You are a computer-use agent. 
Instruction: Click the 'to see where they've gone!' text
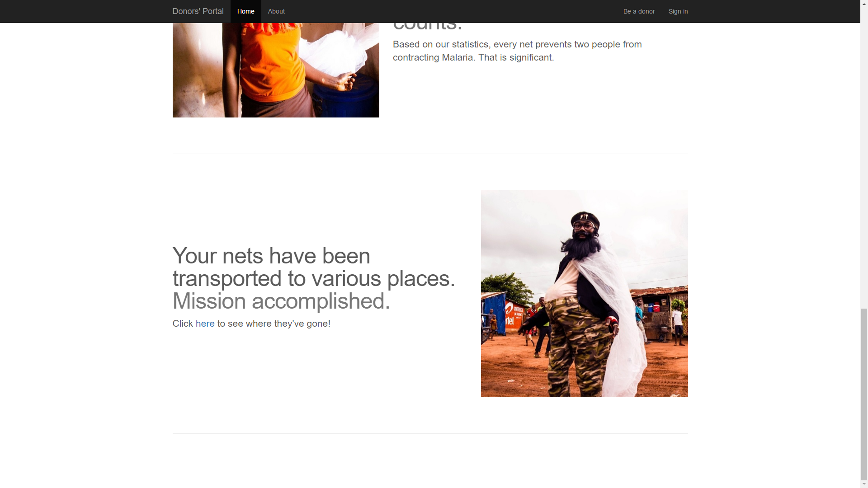274,324
